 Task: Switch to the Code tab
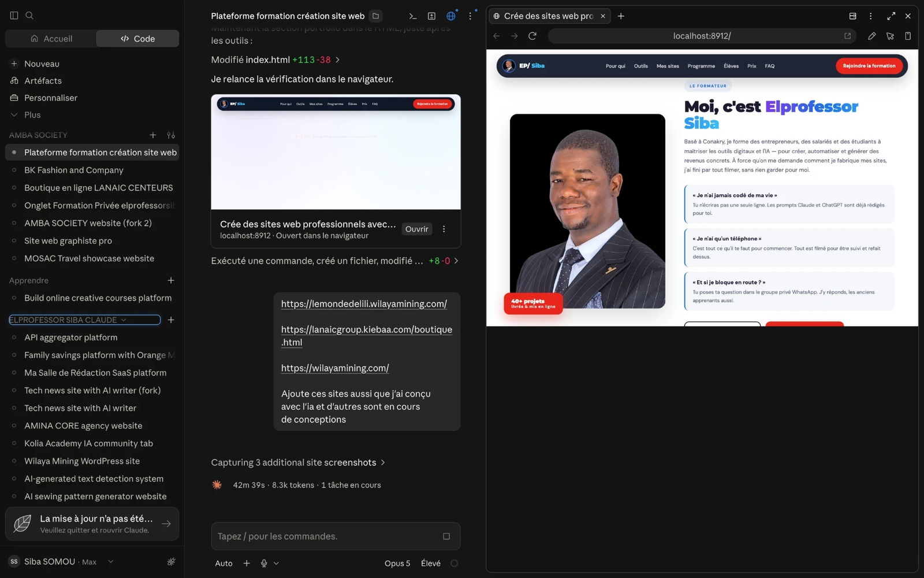click(x=137, y=39)
